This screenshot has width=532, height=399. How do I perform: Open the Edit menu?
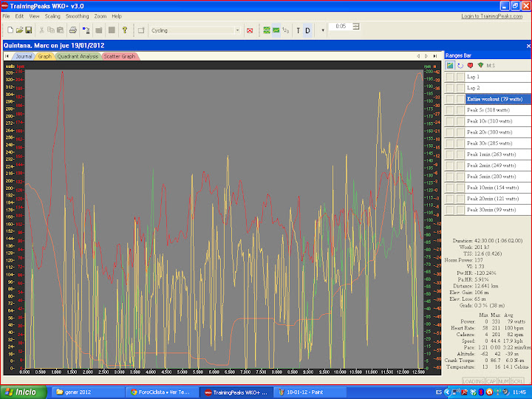pos(19,16)
